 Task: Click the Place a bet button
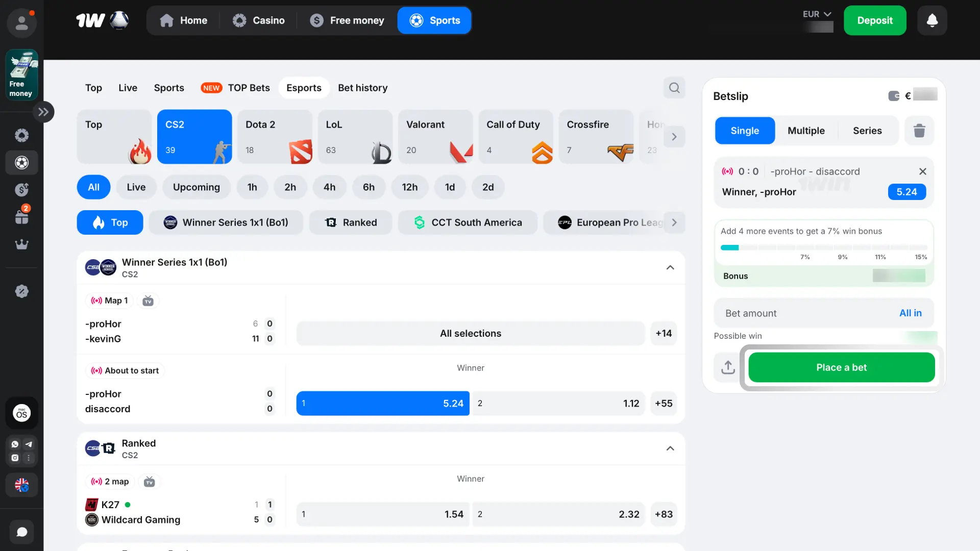pyautogui.click(x=842, y=367)
